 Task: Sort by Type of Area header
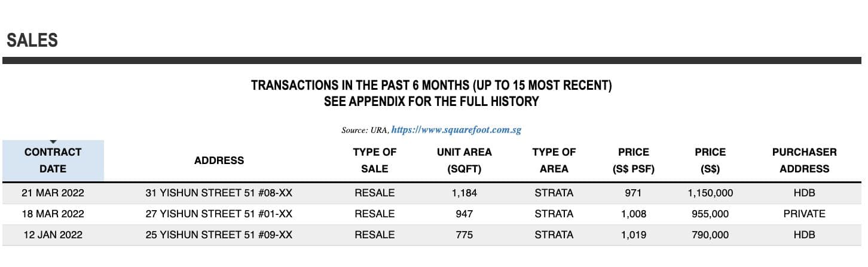[x=554, y=160]
